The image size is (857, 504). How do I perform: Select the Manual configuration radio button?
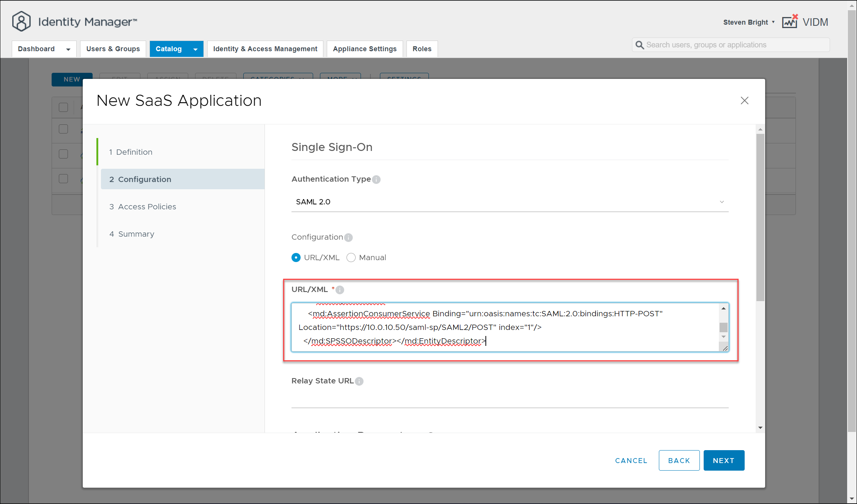(x=351, y=257)
